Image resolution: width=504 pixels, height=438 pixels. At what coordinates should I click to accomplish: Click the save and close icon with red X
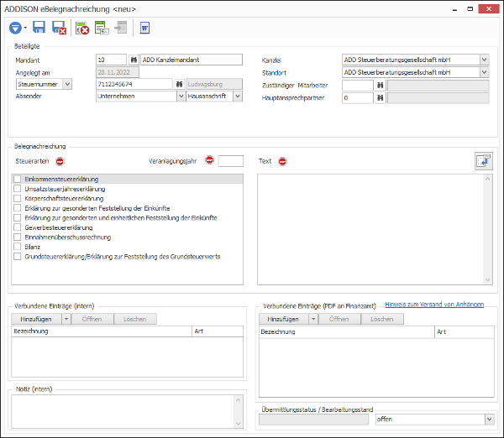click(x=59, y=28)
